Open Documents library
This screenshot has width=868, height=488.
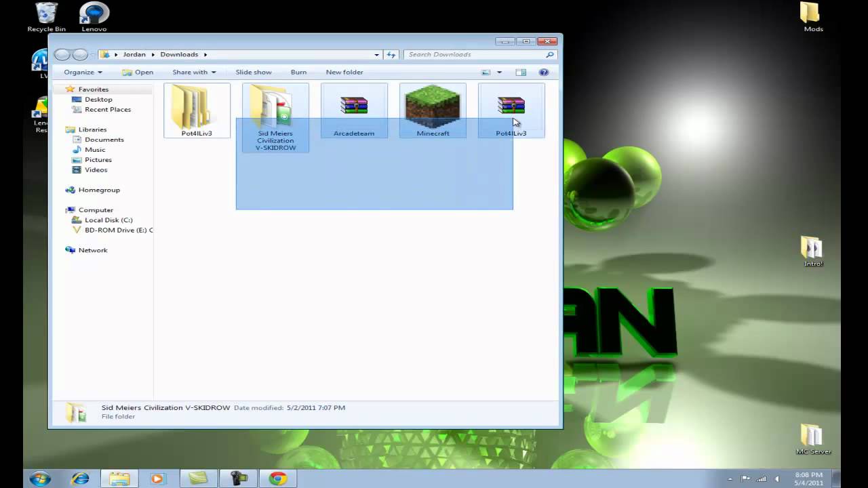[104, 140]
